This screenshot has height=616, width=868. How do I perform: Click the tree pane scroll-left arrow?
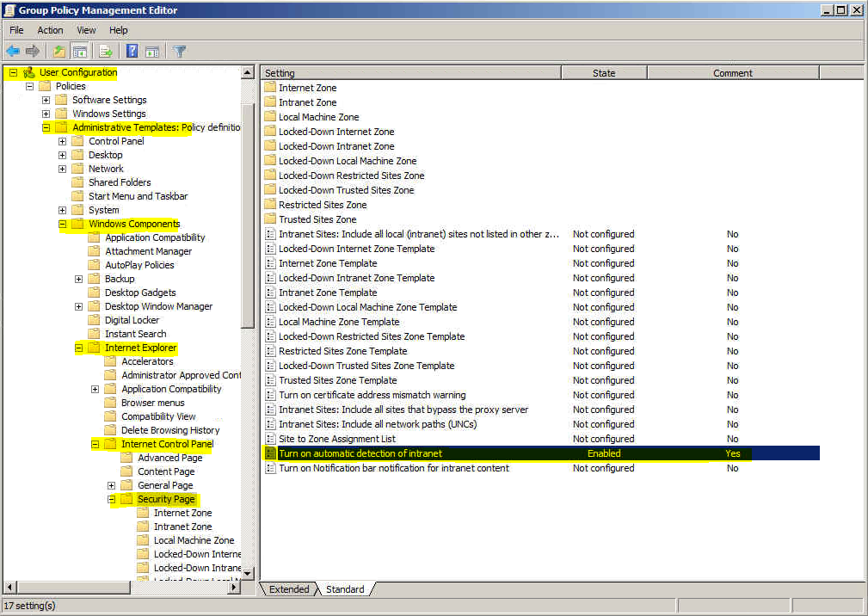click(9, 587)
